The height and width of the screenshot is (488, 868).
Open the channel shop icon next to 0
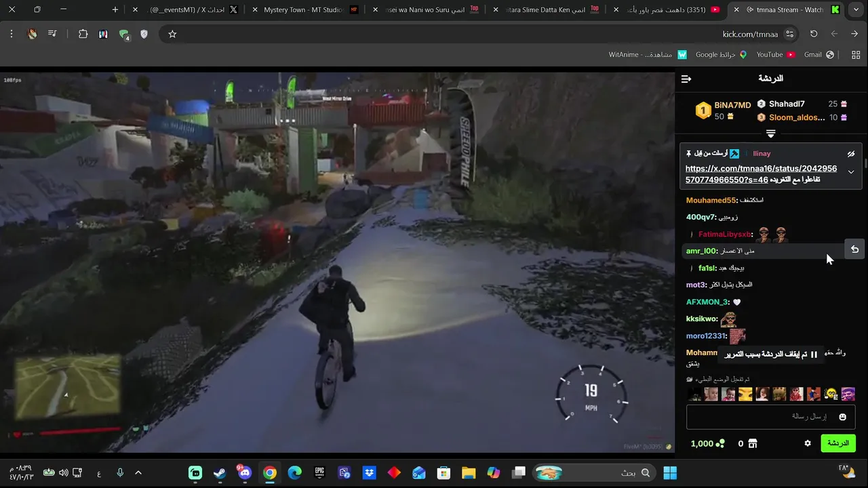point(752,443)
